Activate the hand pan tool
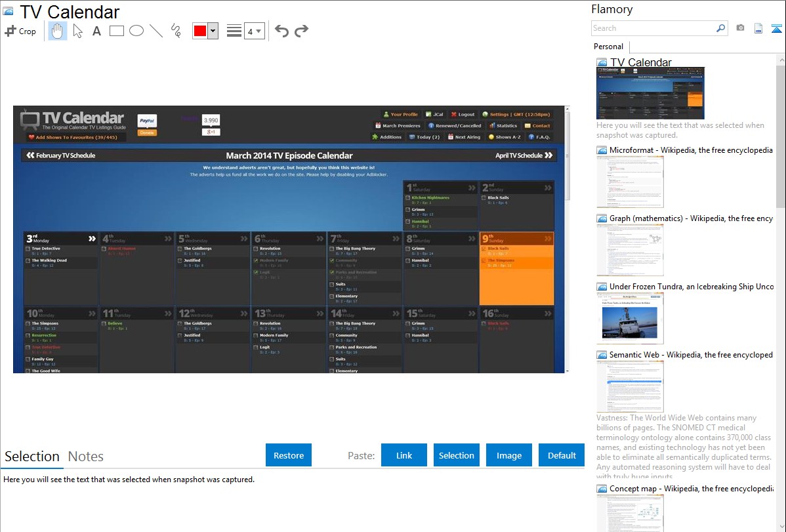786x532 pixels. 57,31
